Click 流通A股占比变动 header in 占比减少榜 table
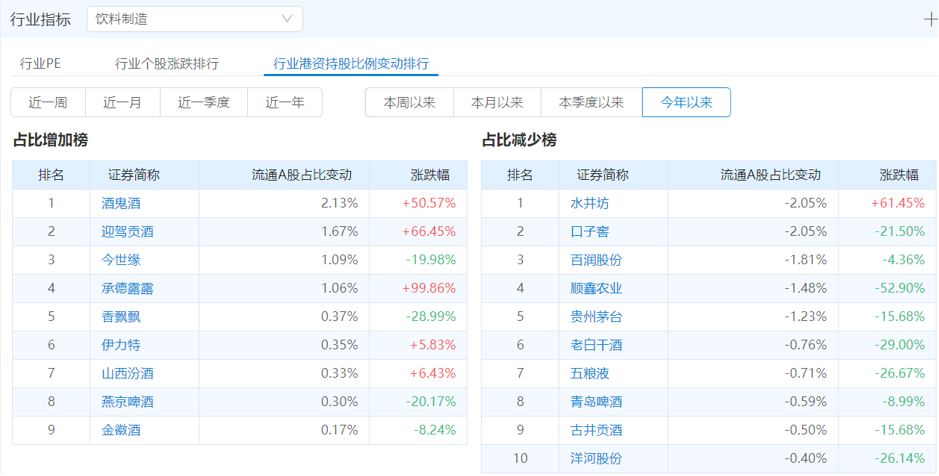Screen dimensions: 939x476 [770, 175]
